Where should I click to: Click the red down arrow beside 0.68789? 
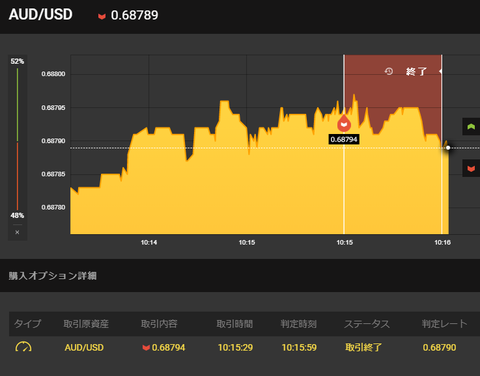(102, 16)
